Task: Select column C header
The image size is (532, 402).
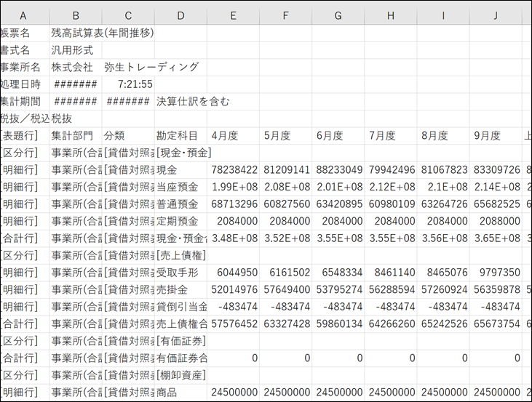Action: (x=128, y=15)
